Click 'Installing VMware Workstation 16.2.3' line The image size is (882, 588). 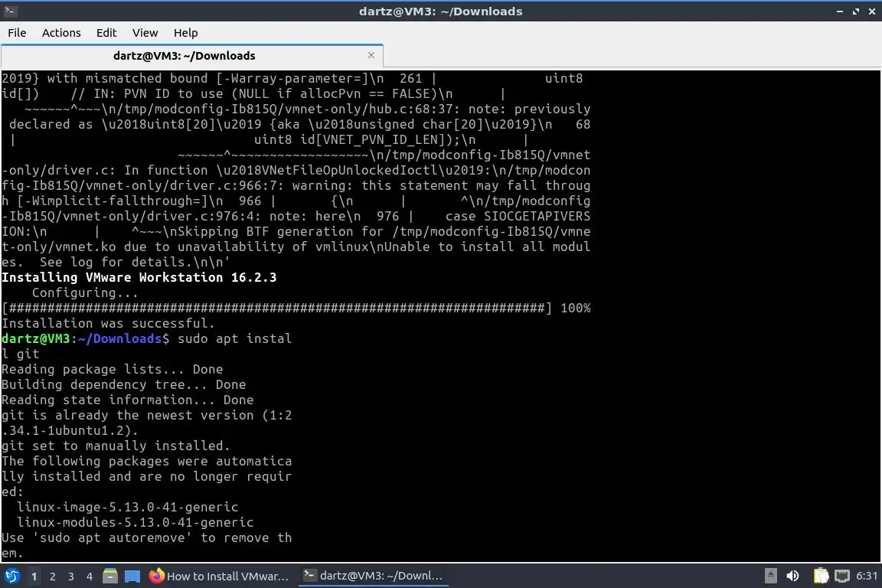point(139,277)
